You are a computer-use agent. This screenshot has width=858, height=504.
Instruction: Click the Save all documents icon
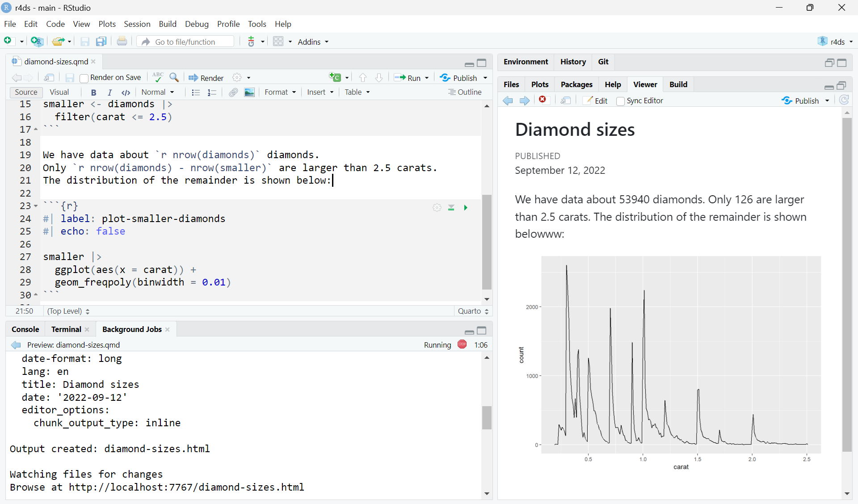pyautogui.click(x=101, y=41)
